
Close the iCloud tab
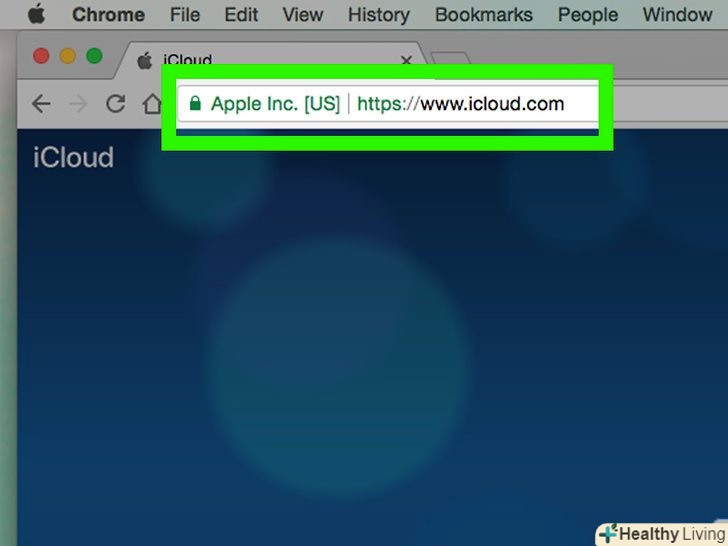coord(406,60)
